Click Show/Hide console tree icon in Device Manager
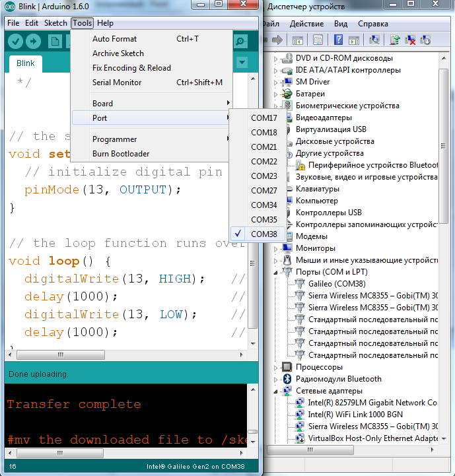Screen dimensions: 455x476 coord(298,40)
